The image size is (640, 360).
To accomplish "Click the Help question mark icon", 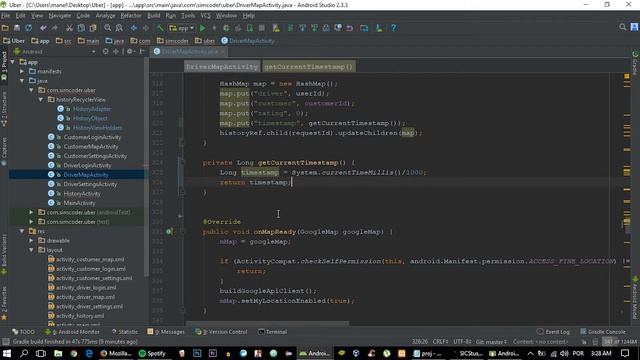I will (393, 28).
